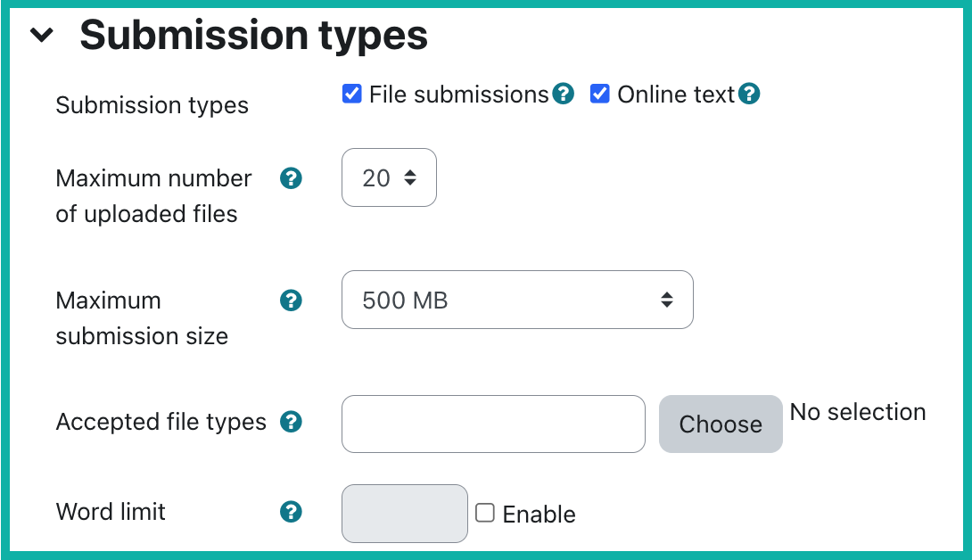Open the Maximum submission size dropdown

[517, 301]
